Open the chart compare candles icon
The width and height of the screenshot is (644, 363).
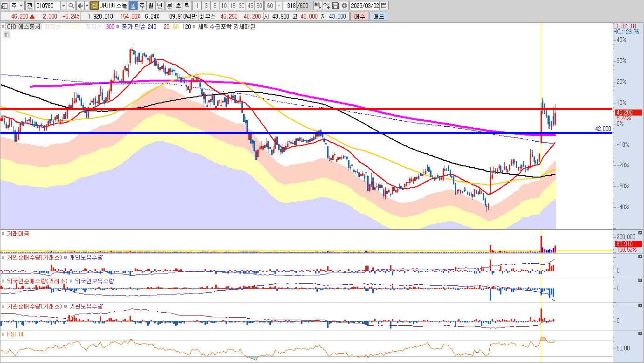click(x=318, y=6)
